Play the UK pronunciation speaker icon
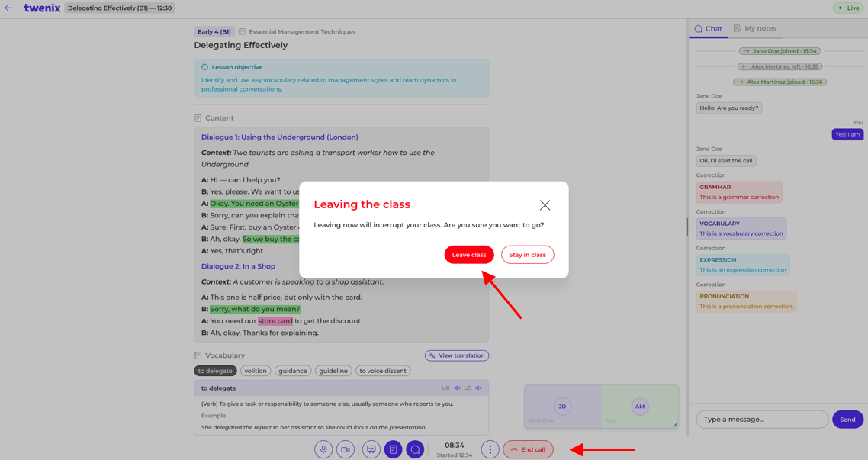The width and height of the screenshot is (868, 460). (457, 388)
